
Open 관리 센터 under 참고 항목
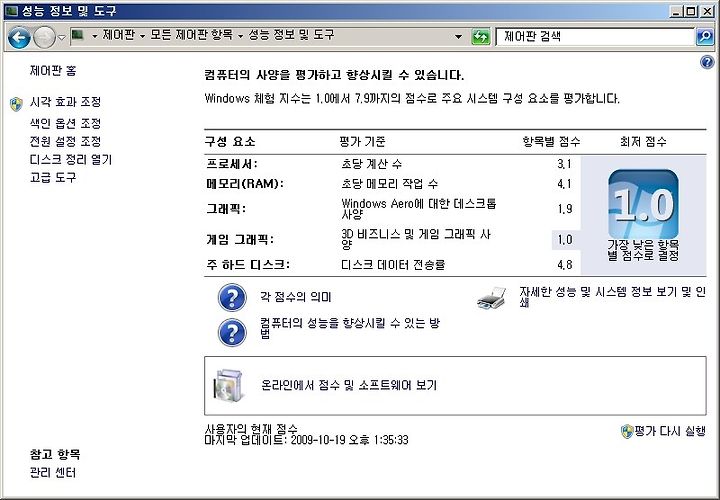click(53, 472)
